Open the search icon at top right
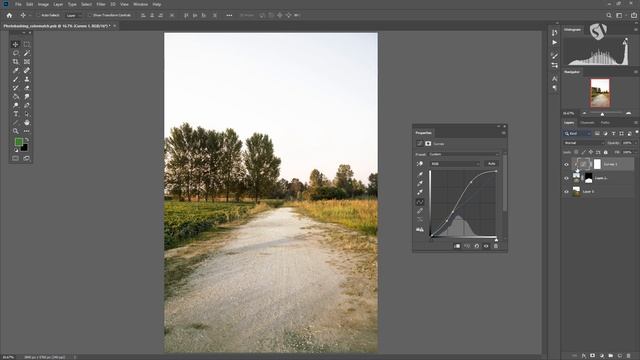 609,15
